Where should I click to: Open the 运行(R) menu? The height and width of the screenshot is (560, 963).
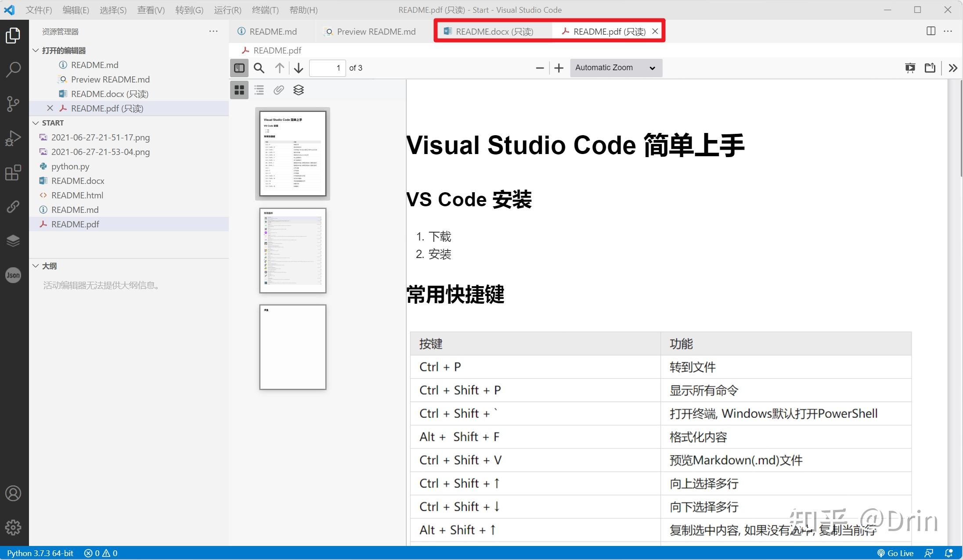tap(227, 10)
